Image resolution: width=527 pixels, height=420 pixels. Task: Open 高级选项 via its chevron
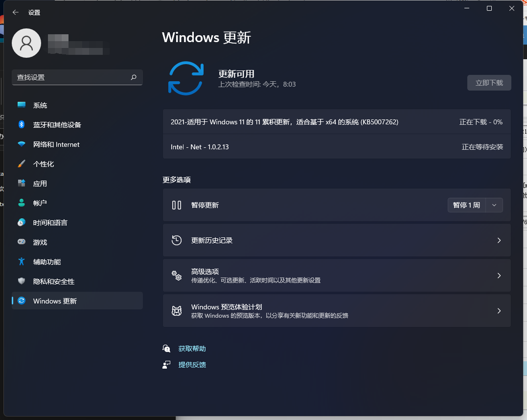(499, 276)
